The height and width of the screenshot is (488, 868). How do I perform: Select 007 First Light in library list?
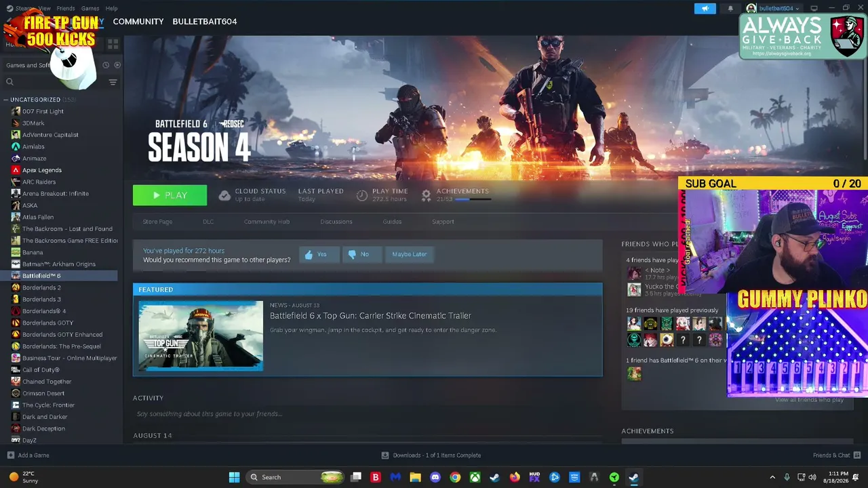pyautogui.click(x=43, y=111)
